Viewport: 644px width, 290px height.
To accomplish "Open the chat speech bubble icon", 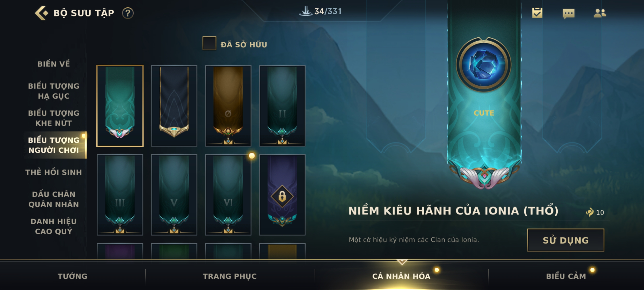I will tap(569, 13).
